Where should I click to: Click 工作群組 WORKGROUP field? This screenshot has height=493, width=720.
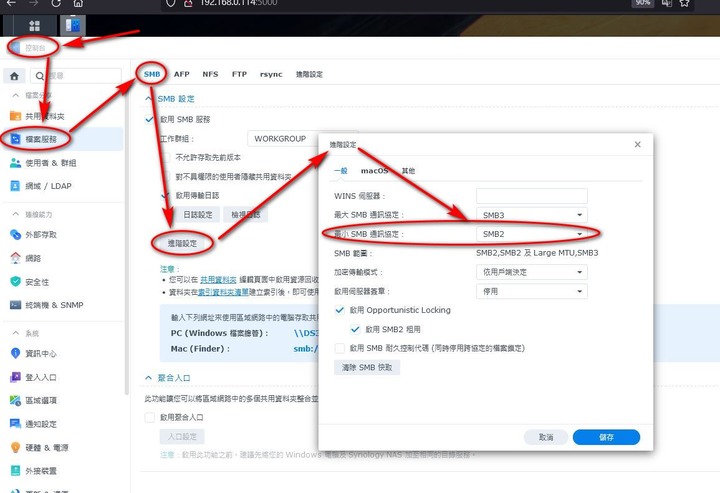[283, 139]
